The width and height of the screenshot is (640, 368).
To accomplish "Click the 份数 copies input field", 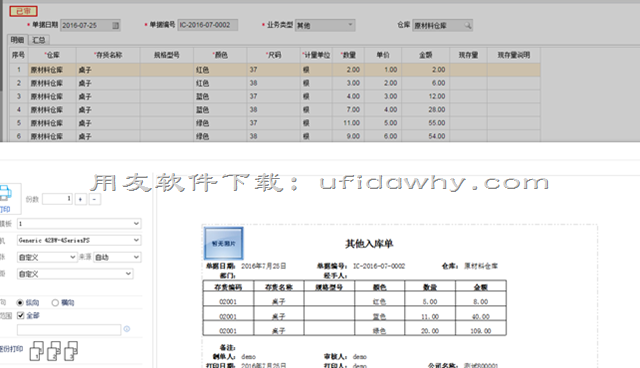I will pos(57,199).
